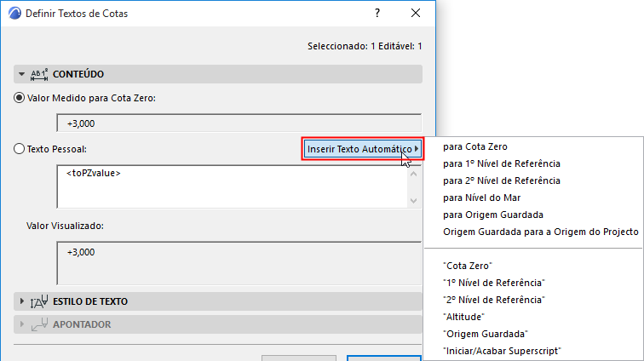
Task: Select 'Origem Guardada para a Origem do Projecto'
Action: coord(541,232)
